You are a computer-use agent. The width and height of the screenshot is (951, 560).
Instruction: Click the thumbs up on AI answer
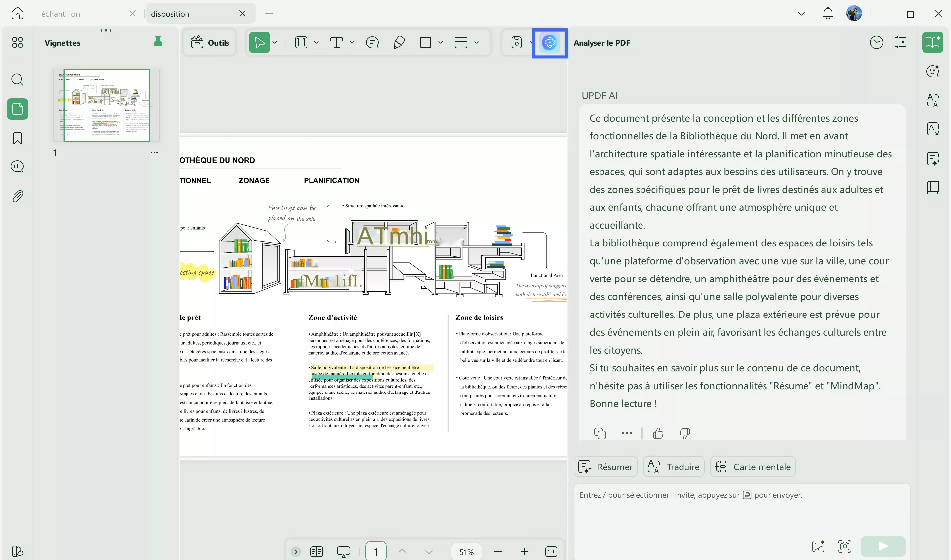tap(658, 433)
